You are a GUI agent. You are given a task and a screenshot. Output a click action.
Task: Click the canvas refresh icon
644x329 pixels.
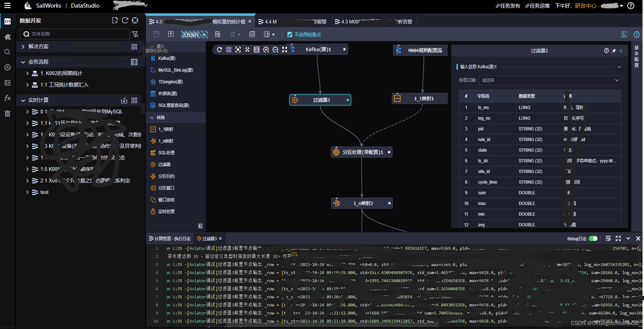pyautogui.click(x=219, y=50)
